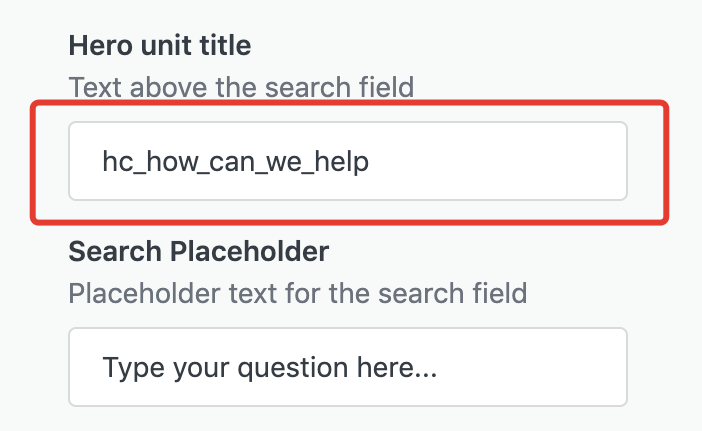Click the "Search Placeholder" label
702x431 pixels.
point(198,251)
